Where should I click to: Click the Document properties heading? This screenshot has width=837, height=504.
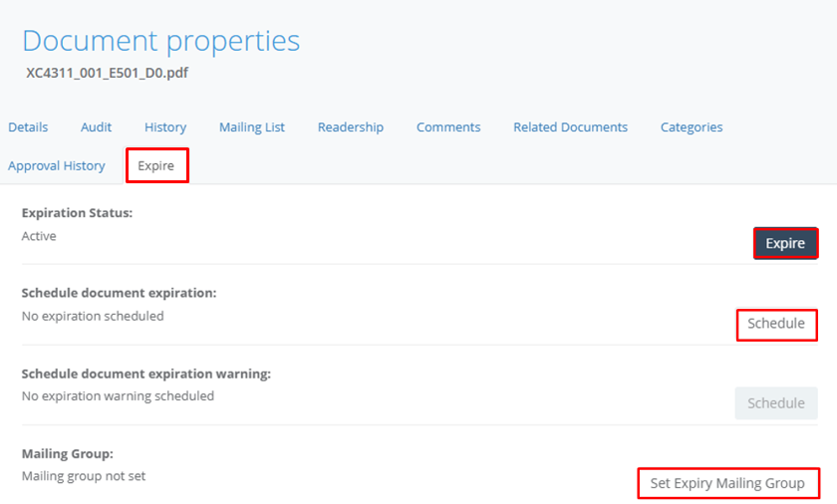161,41
